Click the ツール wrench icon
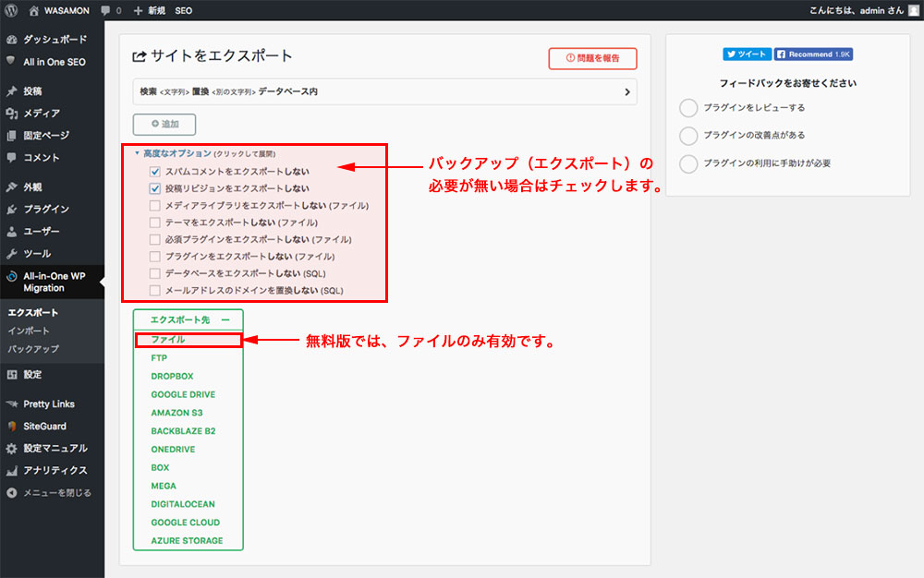 12,254
